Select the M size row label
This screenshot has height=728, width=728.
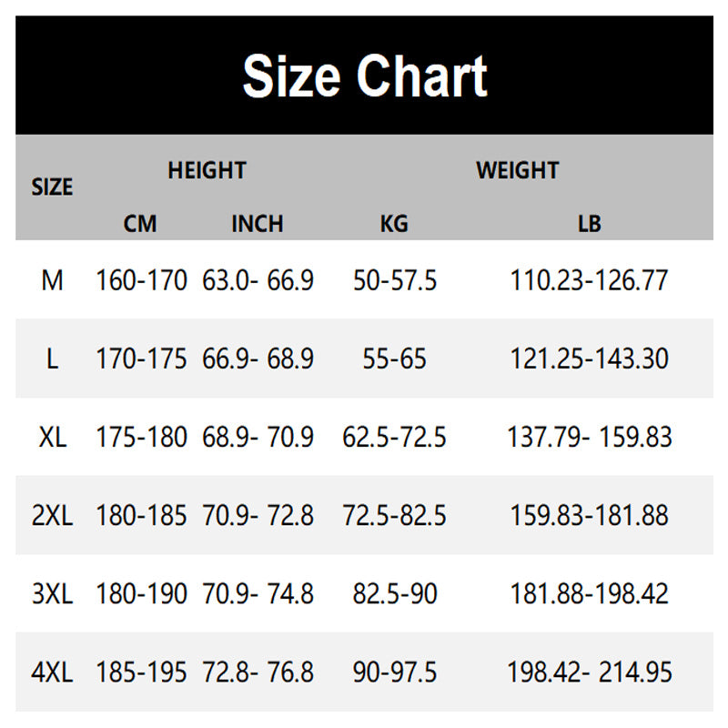53,280
